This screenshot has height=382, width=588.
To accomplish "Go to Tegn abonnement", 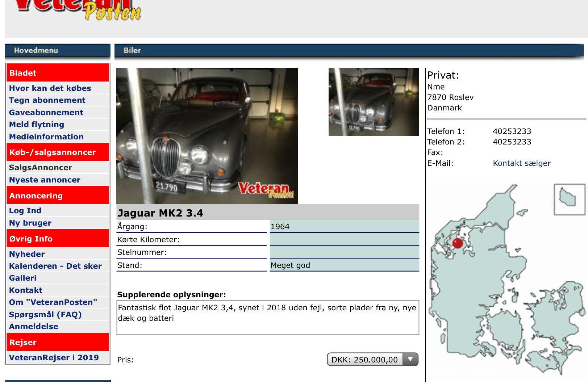I will (47, 100).
